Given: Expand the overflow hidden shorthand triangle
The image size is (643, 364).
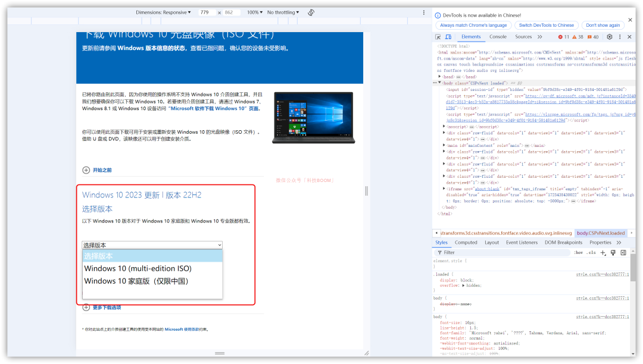Looking at the screenshot, I should coord(463,285).
